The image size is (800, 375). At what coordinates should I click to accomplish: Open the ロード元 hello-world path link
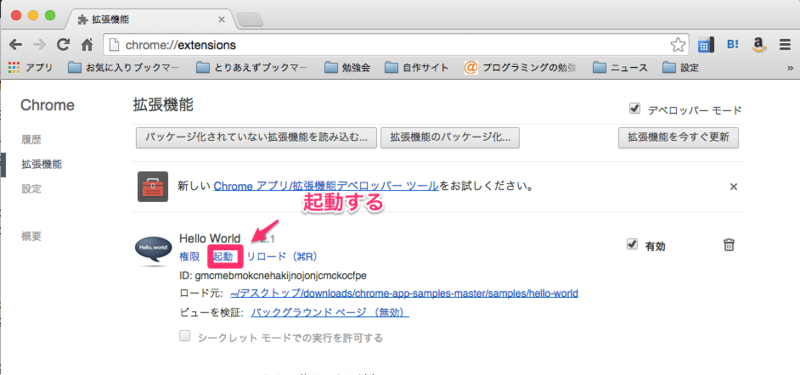coord(404,294)
